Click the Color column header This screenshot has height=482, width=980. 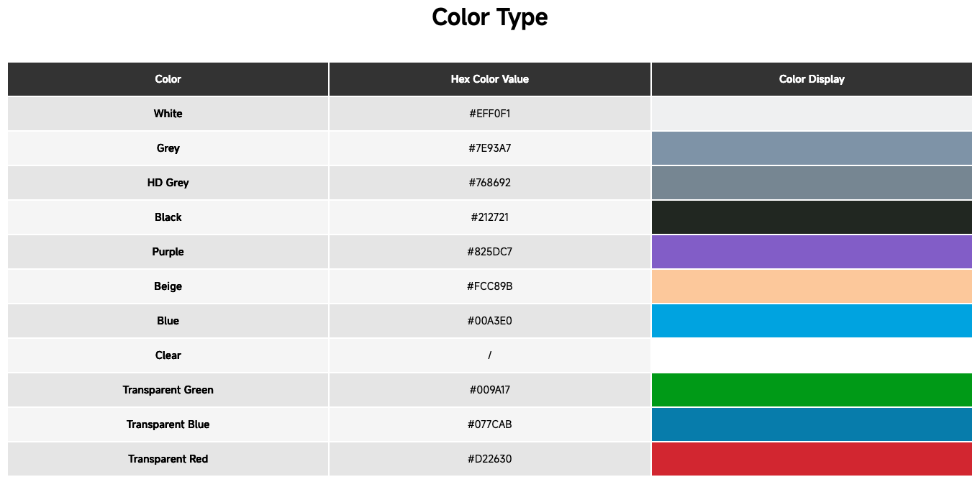click(x=168, y=79)
